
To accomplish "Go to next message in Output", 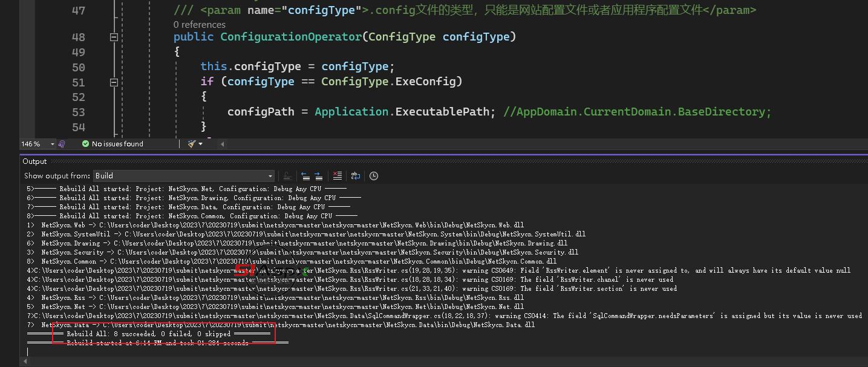I will click(319, 176).
